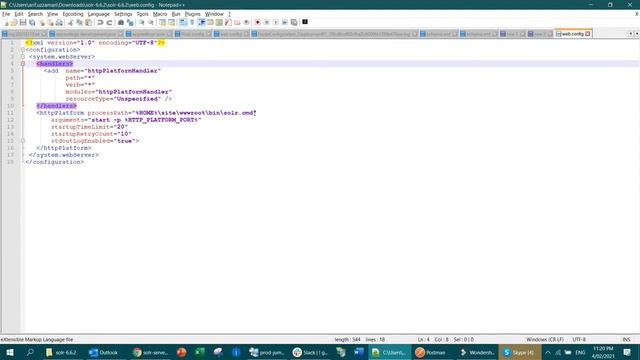
Task: Switch to Postman in taskbar
Action: pyautogui.click(x=431, y=352)
